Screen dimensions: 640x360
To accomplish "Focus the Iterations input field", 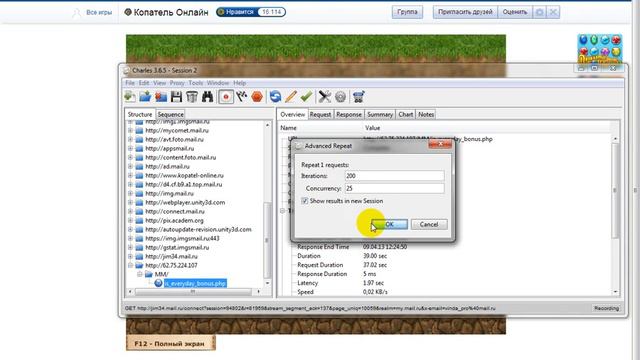I will point(394,176).
